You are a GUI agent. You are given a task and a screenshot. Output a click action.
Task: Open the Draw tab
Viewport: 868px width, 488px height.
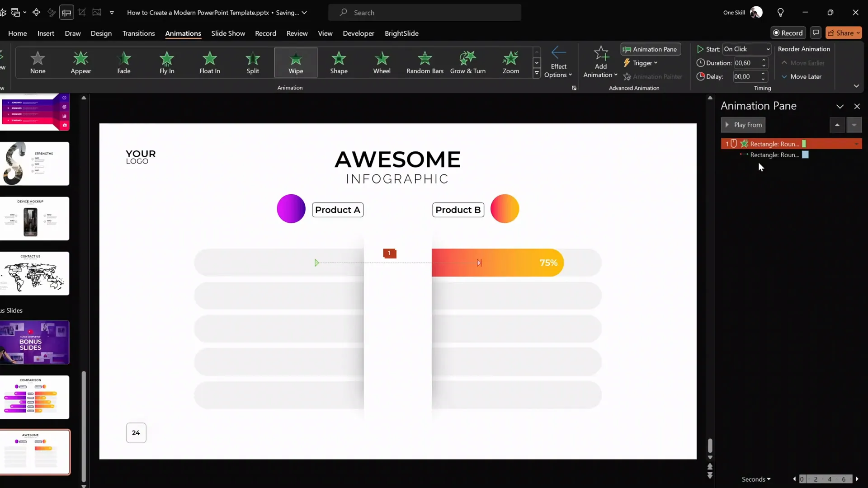click(x=73, y=33)
